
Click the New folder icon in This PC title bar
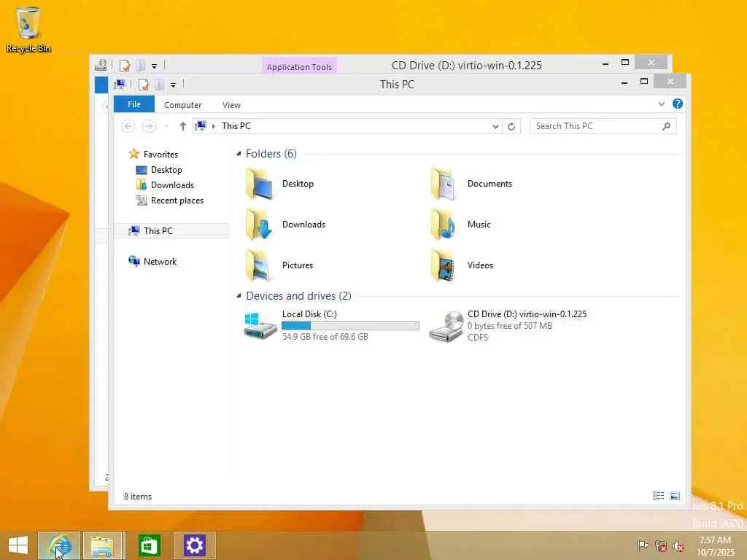159,85
